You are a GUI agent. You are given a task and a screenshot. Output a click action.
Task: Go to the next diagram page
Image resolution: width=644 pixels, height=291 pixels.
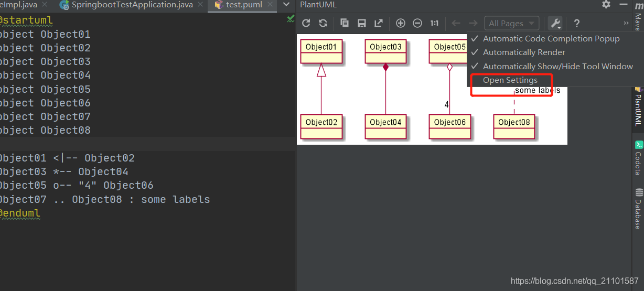coord(473,23)
